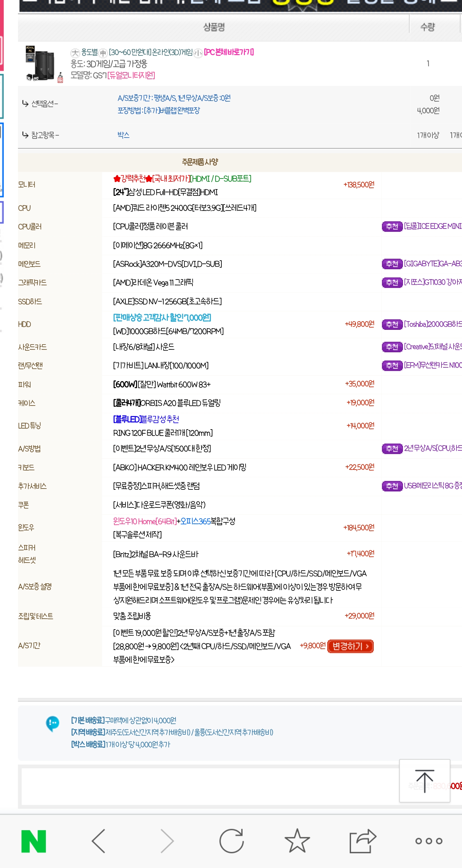
Task: Click the speech bubble delivery info icon
Action: 53,723
